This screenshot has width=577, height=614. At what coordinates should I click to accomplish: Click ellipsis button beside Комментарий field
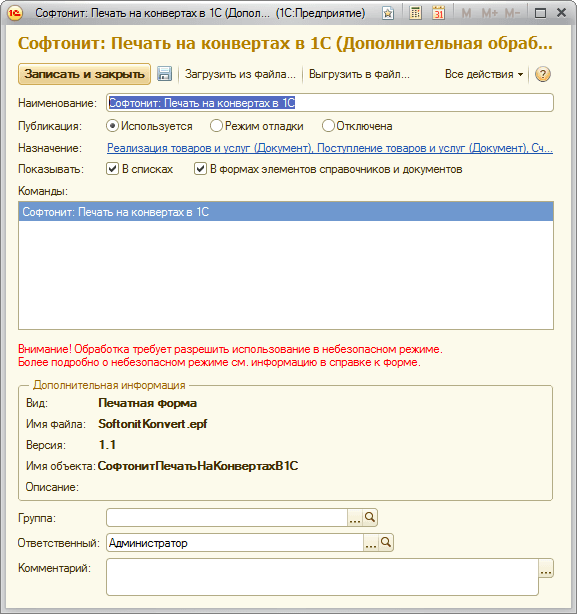tap(546, 569)
